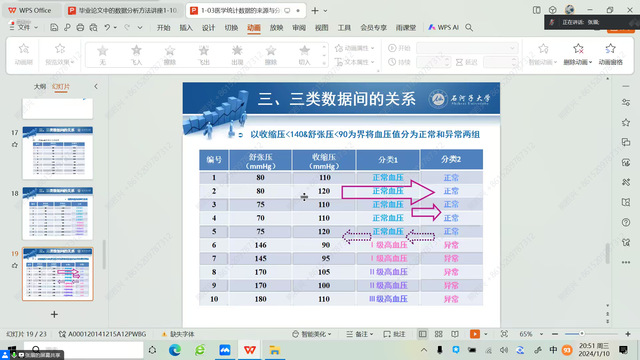Screen dimensions: 640x360
Task: Click the save icon in quick toolbar
Action: (54, 27)
